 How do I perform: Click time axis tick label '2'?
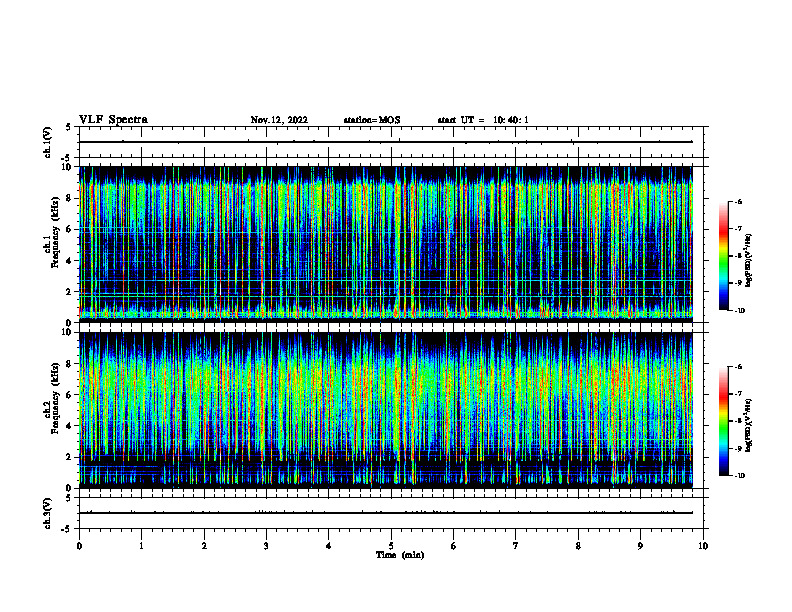point(204,546)
